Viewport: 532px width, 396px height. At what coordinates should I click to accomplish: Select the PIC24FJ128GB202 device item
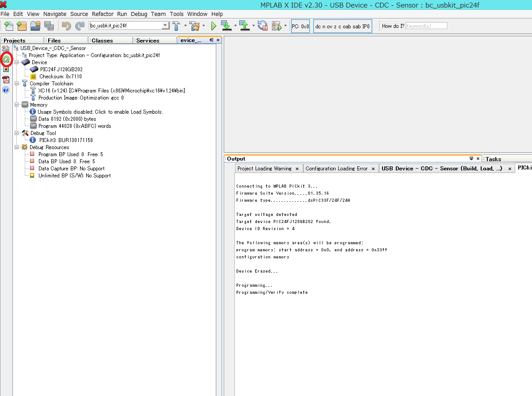click(61, 69)
